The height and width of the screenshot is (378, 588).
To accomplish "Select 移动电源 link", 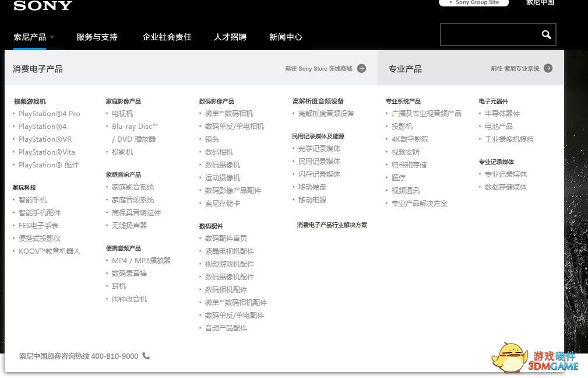I will 312,199.
